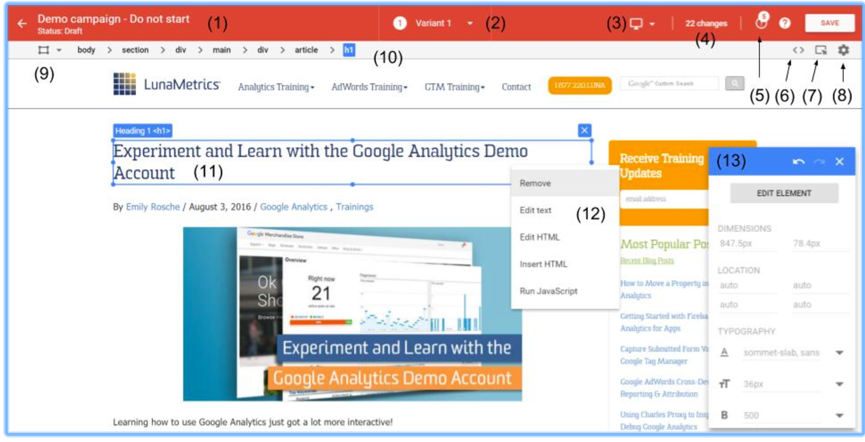
Task: Toggle interactive mode icon in toolbar
Action: click(x=821, y=50)
